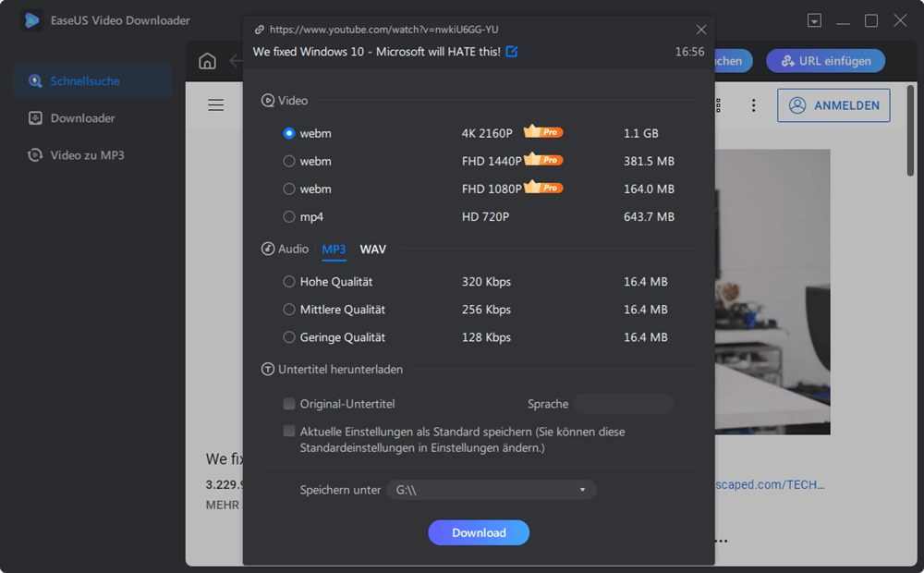
Task: Open the dropdown menu icon in title bar
Action: click(814, 20)
